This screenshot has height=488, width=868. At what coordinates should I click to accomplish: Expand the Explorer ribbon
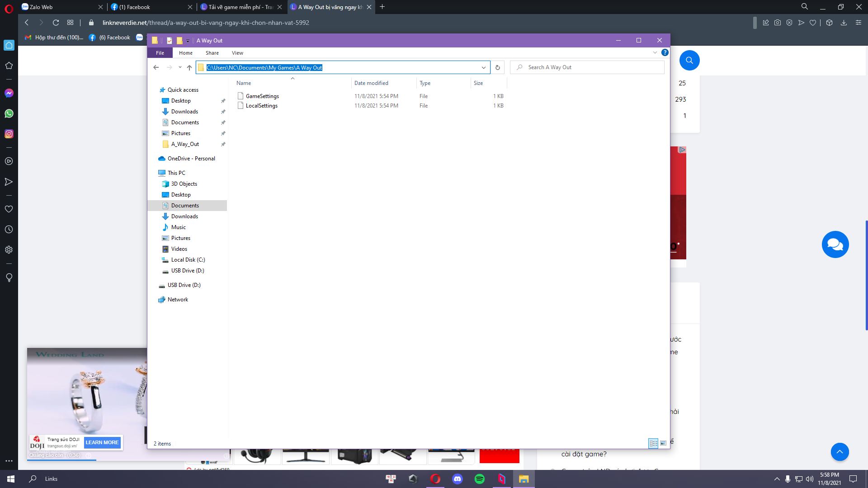click(x=655, y=53)
